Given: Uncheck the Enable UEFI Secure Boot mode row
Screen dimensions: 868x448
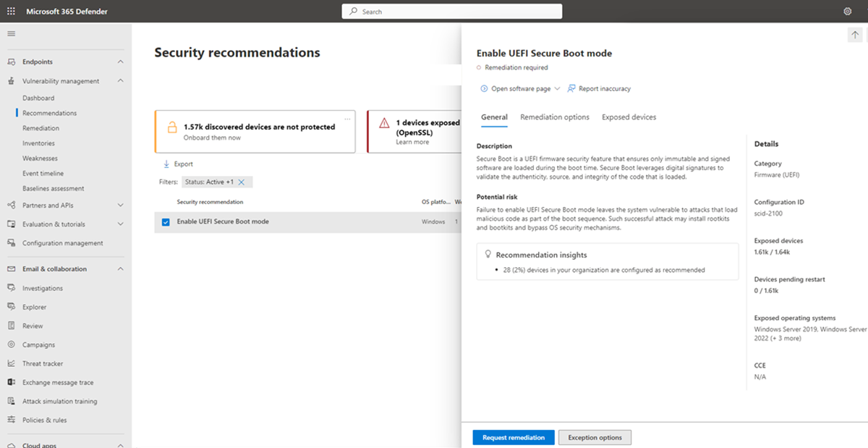Looking at the screenshot, I should (165, 222).
